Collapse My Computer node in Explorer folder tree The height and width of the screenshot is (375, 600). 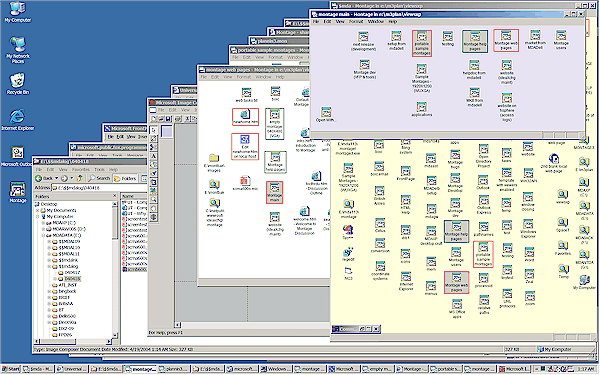(38, 217)
